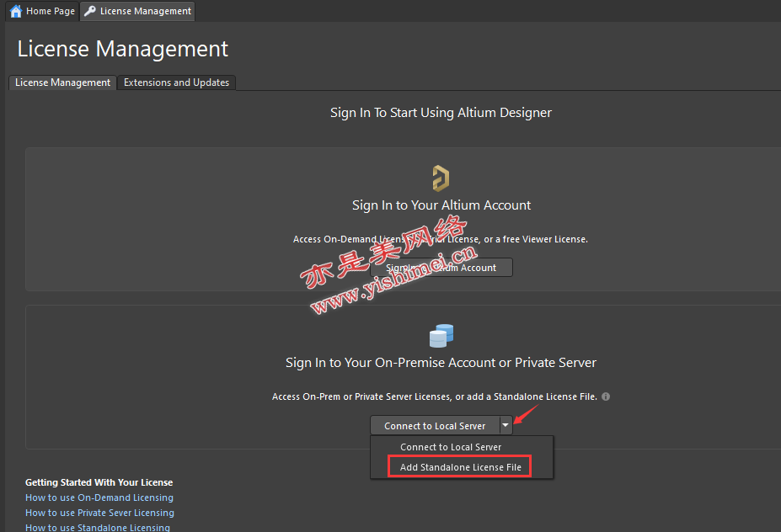
Task: Click the License Management page heading
Action: click(x=122, y=49)
